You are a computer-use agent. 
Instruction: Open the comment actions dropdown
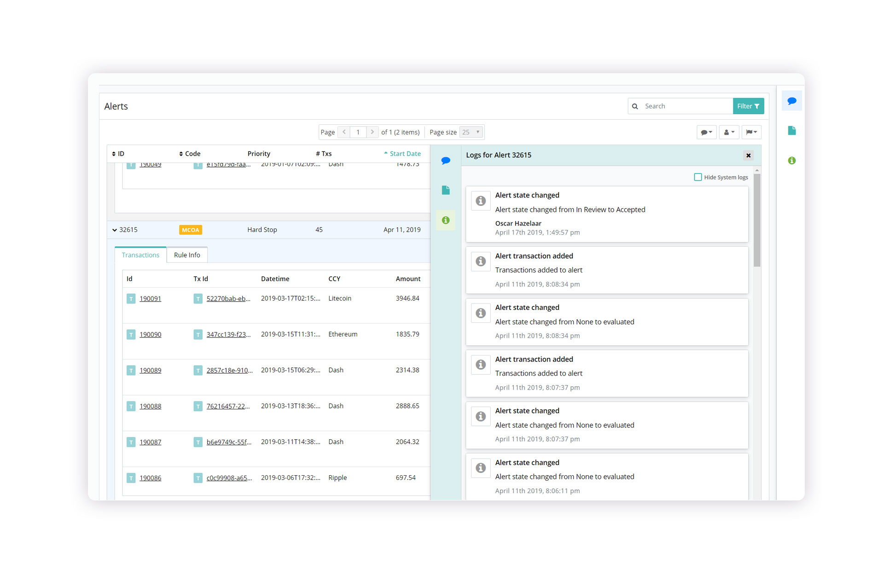(706, 133)
